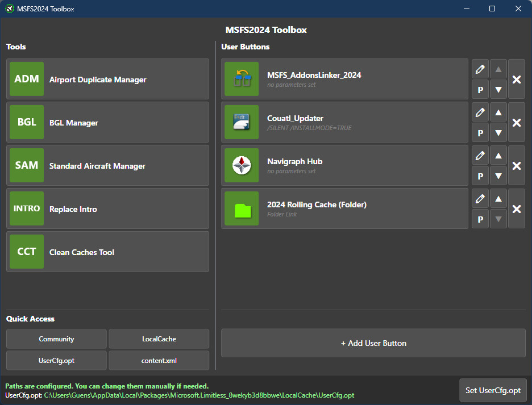Edit Couatl_Updater with the pencil icon

(480, 112)
